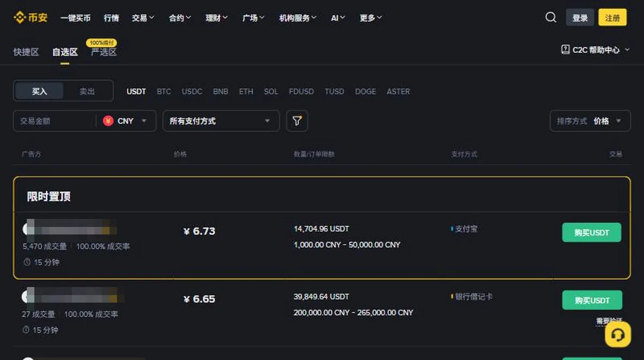This screenshot has height=360, width=644.
Task: Click the 银行借记卡 payment method label
Action: pos(473,296)
